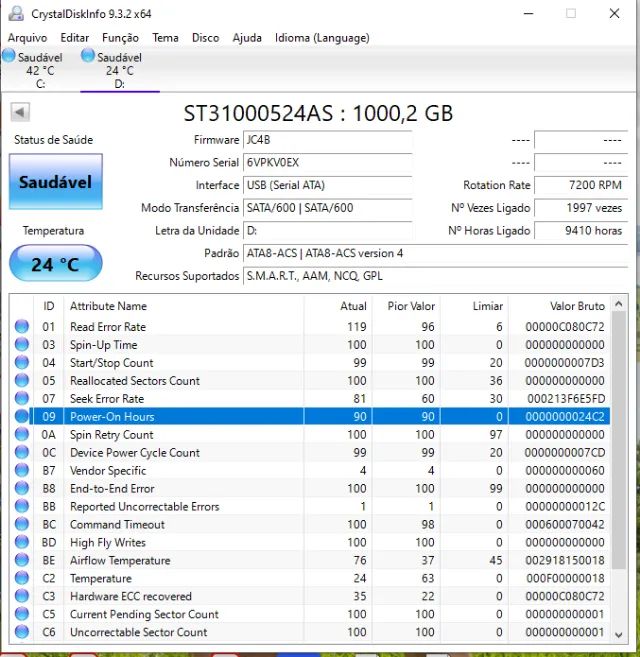Screen dimensions: 640x657
Task: Click raw value 002918150018 of Airflow Temperature
Action: point(565,561)
